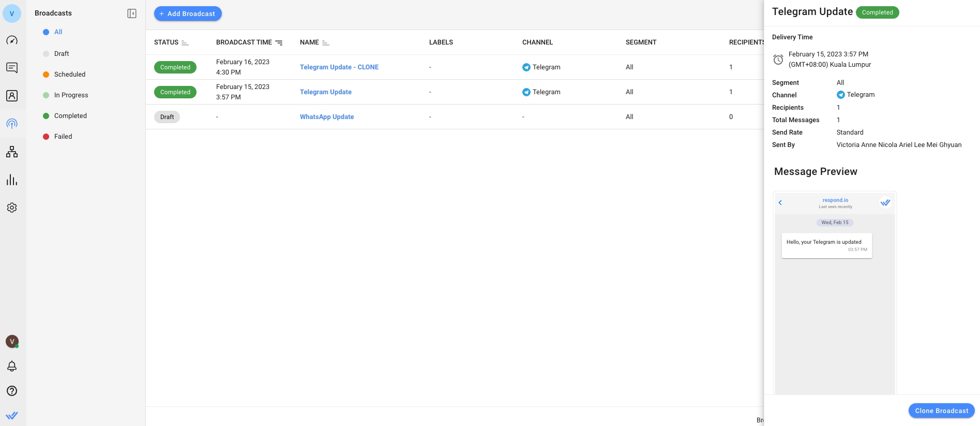This screenshot has height=426, width=980.
Task: Sort the table by Status column
Action: coord(185,42)
